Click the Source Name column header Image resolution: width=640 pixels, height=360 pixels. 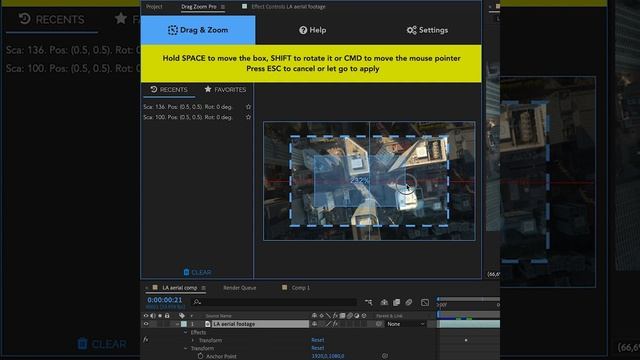pos(218,316)
